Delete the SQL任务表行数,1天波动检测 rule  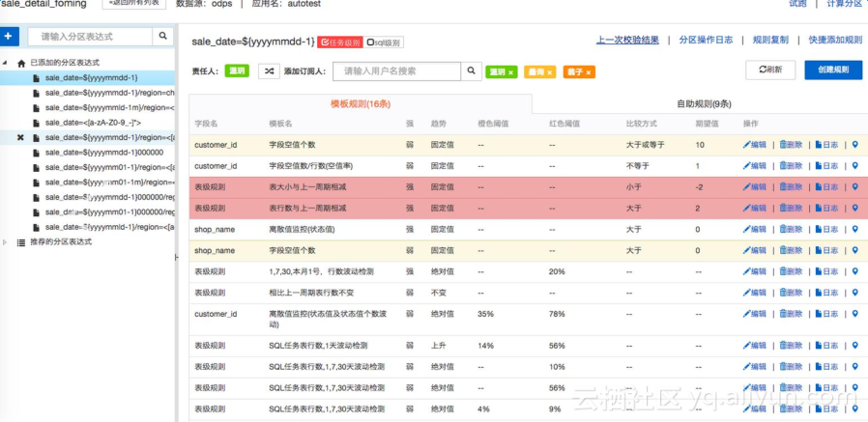point(791,346)
